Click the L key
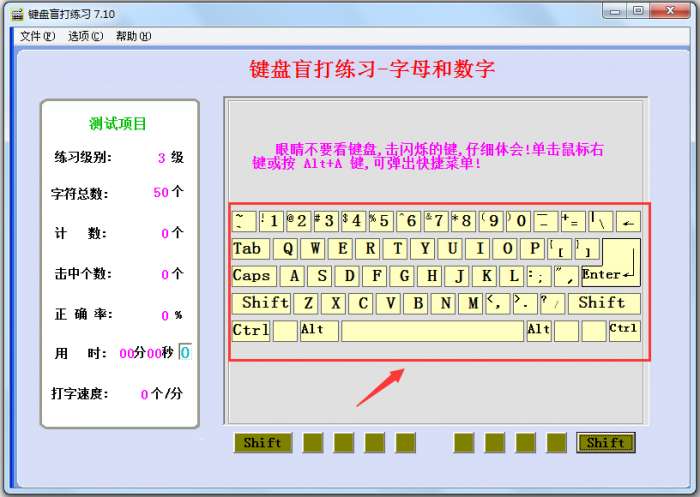The width and height of the screenshot is (700, 497). click(x=514, y=276)
